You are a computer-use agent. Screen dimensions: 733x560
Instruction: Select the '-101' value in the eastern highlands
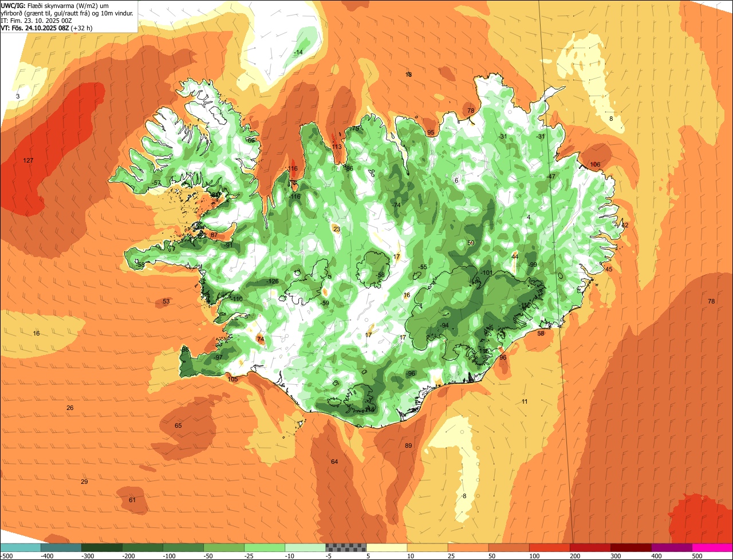click(x=487, y=273)
